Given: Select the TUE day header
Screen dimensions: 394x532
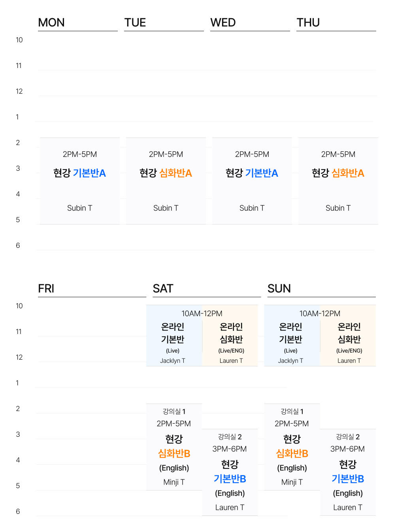Looking at the screenshot, I should coord(135,23).
